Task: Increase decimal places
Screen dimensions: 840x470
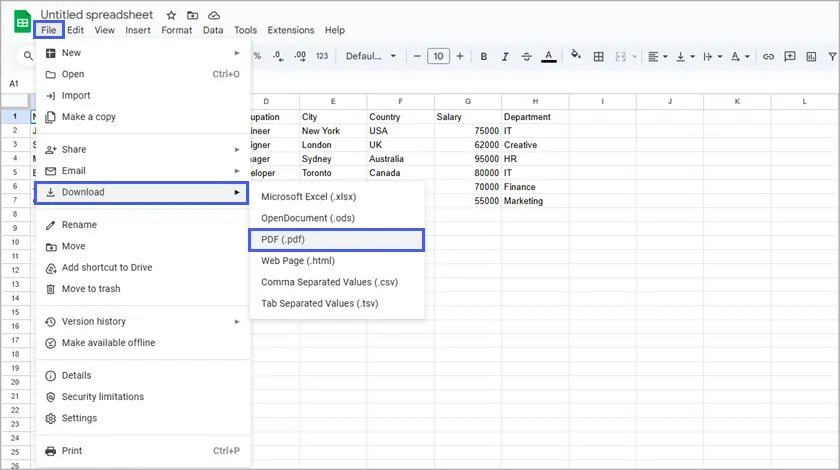Action: 300,56
